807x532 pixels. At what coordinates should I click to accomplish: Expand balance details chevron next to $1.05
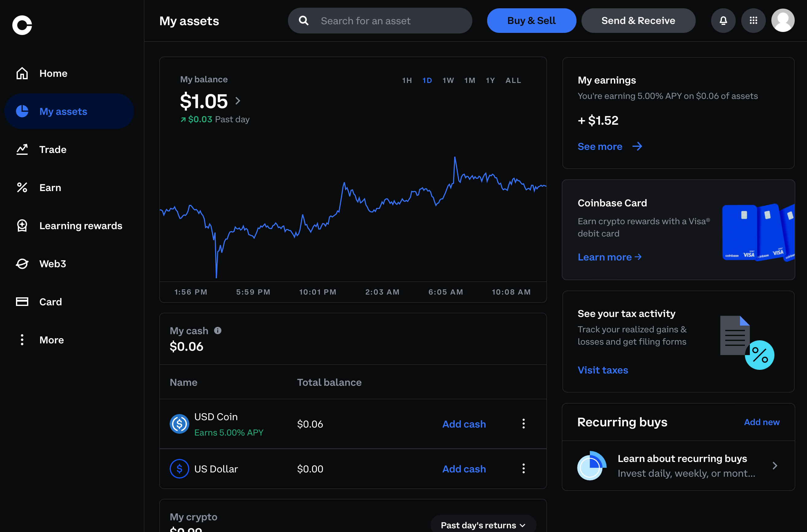238,101
